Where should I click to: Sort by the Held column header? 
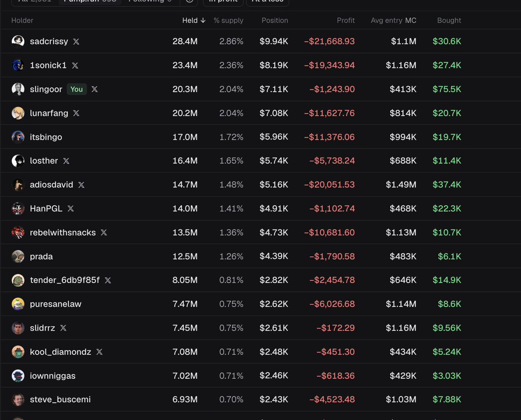194,20
